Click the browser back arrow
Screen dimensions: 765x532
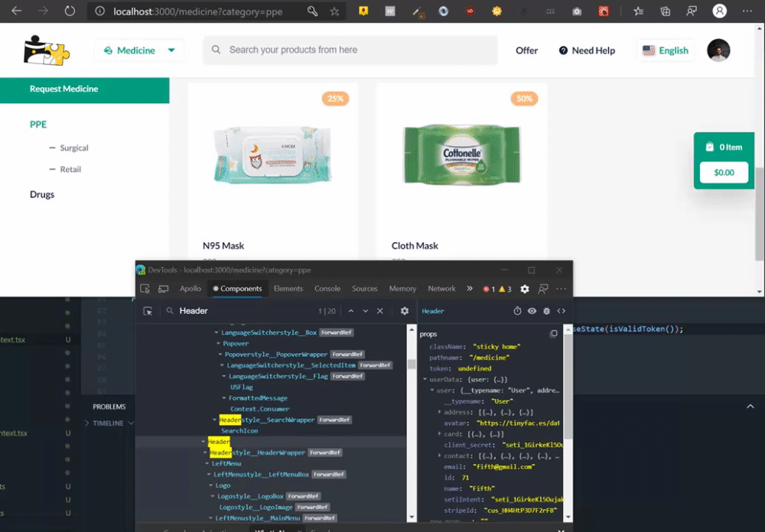17,11
